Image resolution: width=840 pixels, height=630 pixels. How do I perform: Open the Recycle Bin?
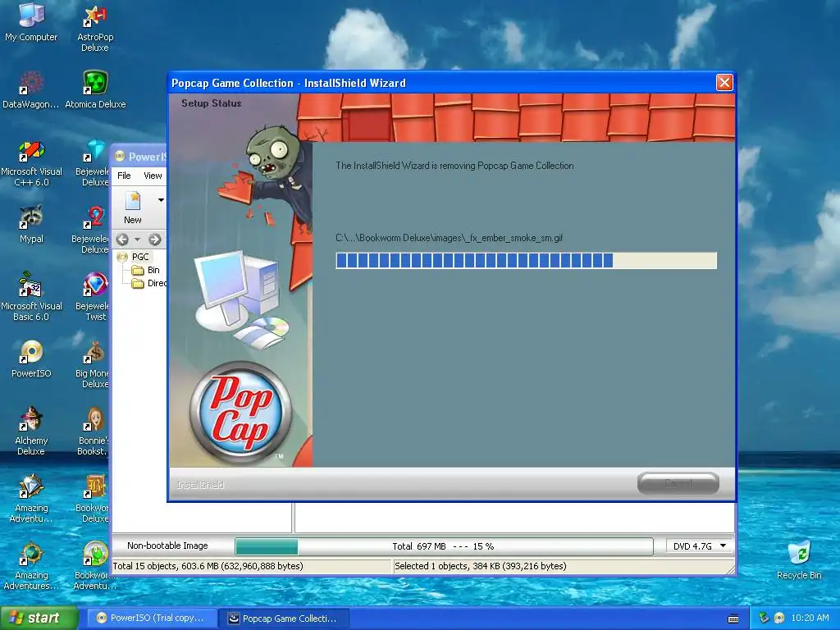tap(799, 560)
